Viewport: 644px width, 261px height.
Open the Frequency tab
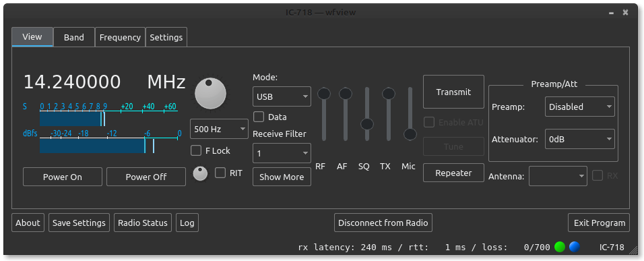click(120, 37)
